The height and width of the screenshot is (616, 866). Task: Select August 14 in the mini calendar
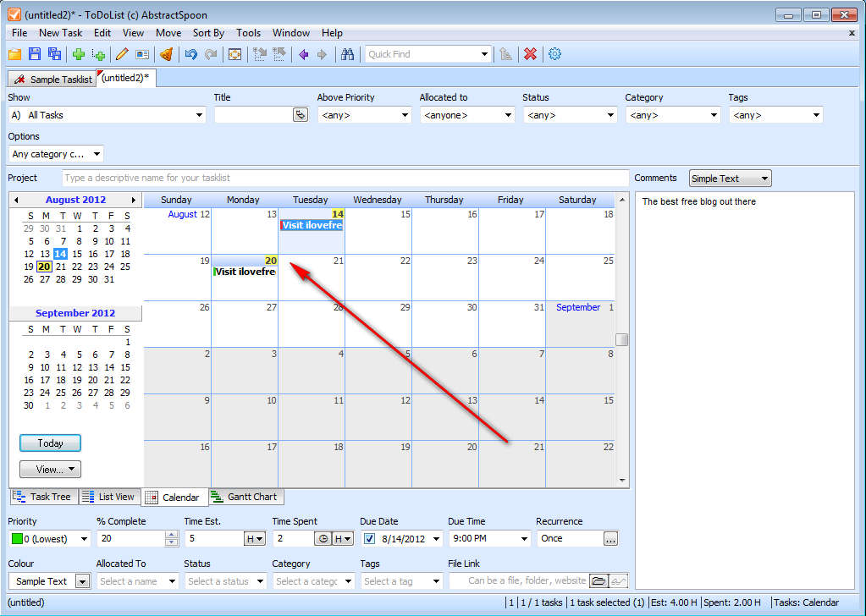pos(60,254)
